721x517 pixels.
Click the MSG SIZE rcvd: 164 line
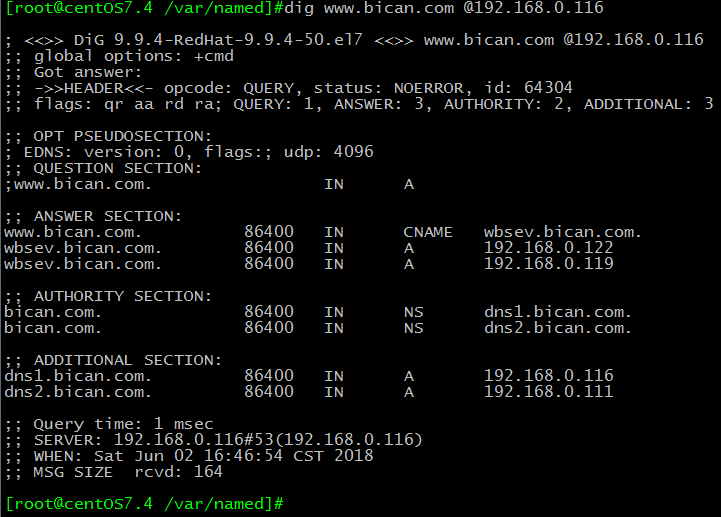coord(114,472)
